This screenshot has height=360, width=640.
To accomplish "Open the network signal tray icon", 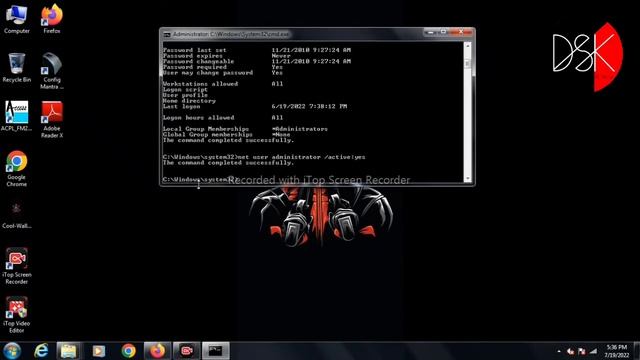I will pyautogui.click(x=593, y=351).
